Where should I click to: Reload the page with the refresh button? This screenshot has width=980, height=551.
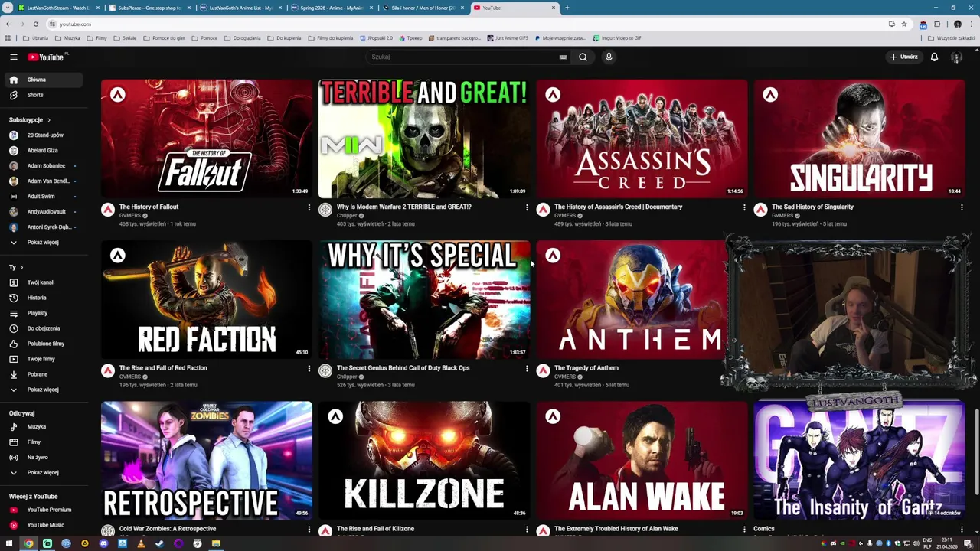click(35, 24)
